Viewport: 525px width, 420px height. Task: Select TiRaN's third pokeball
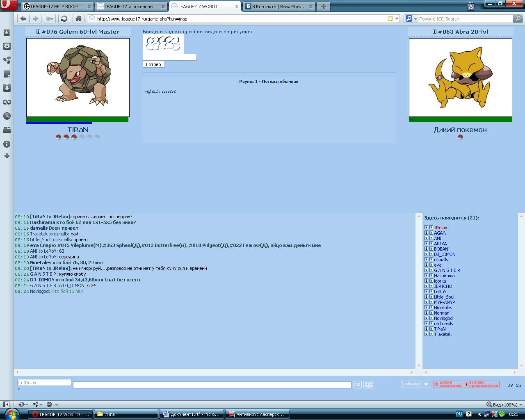74,137
